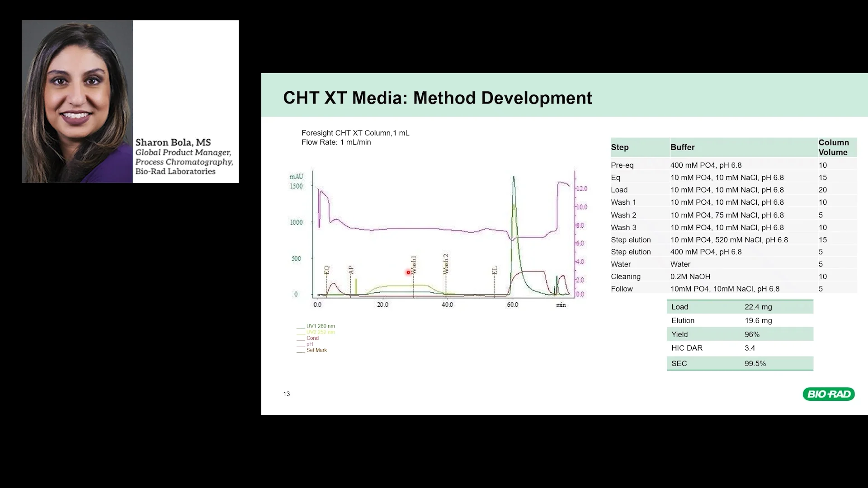The image size is (868, 488).
Task: Click the 'HIC DAR' label
Action: [x=687, y=348]
